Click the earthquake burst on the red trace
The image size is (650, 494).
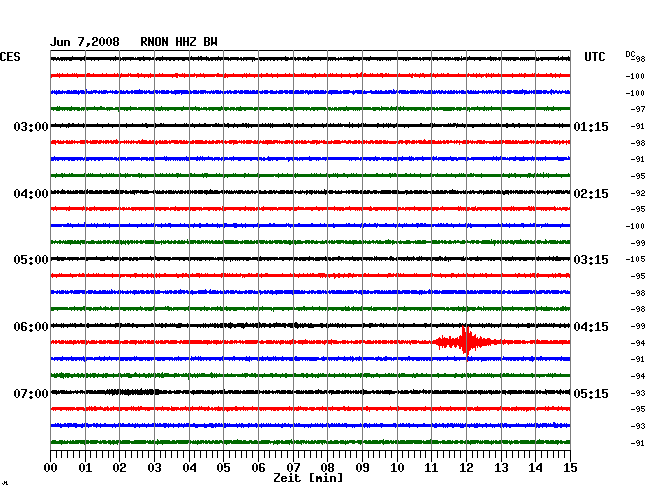click(x=466, y=342)
